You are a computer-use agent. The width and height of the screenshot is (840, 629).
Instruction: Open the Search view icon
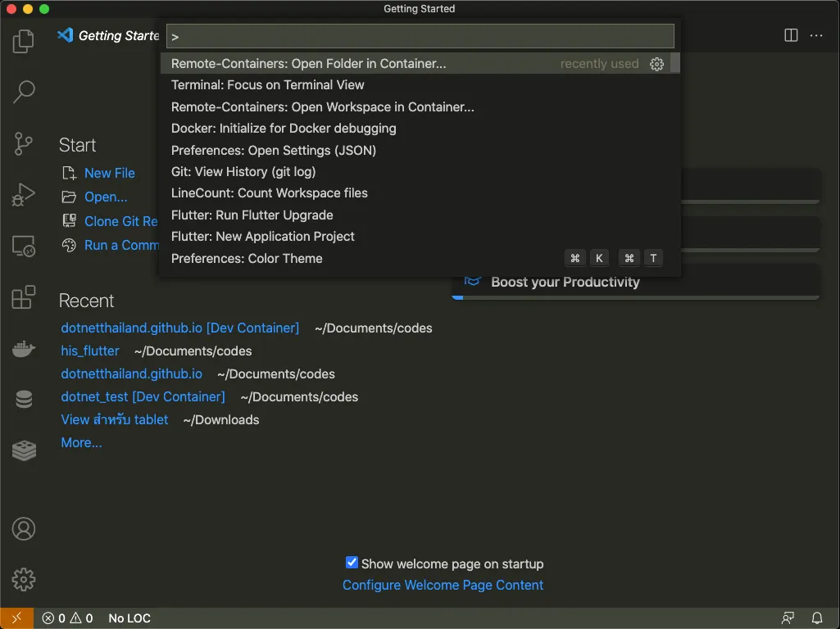pos(23,92)
